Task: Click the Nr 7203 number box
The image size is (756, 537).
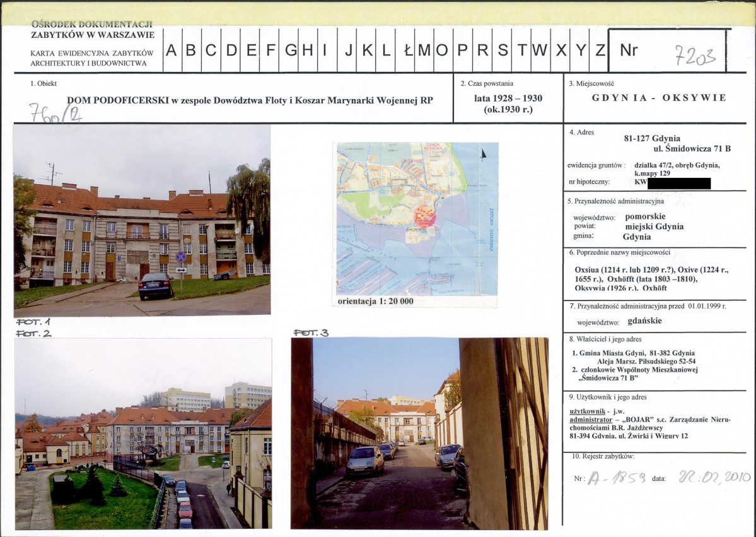Action: pos(668,50)
